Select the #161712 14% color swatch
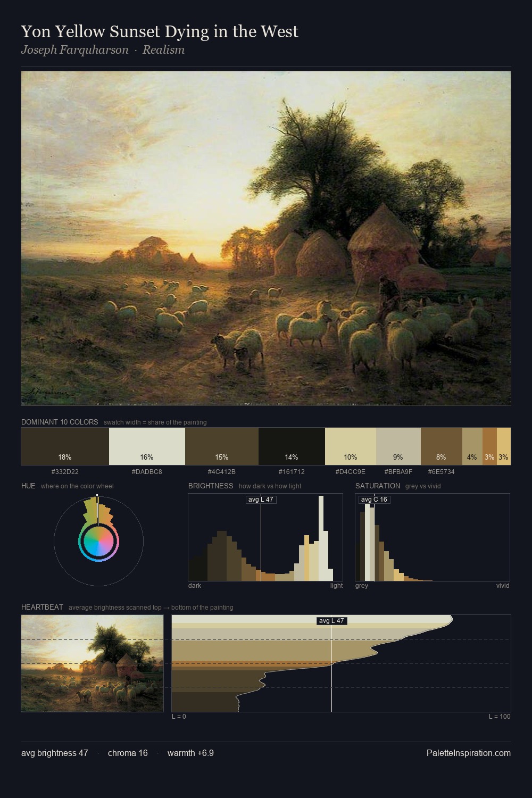532x798 pixels. point(292,446)
